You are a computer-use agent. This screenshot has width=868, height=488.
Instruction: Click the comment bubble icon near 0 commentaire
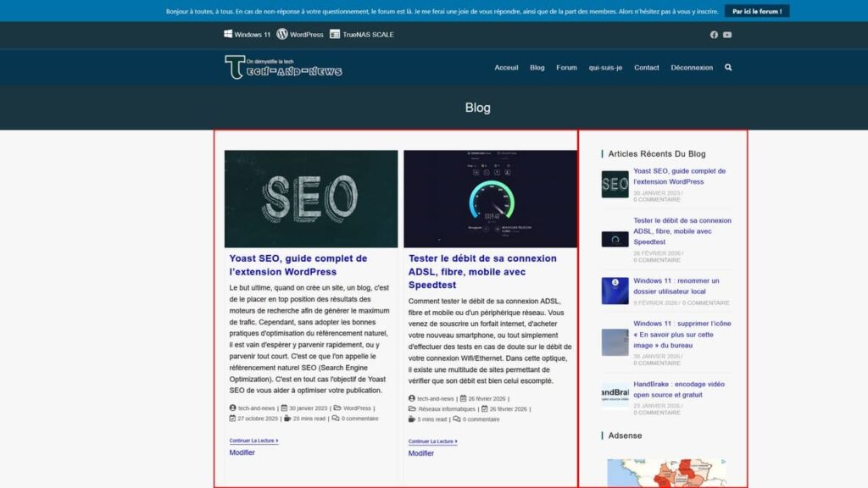(x=336, y=419)
